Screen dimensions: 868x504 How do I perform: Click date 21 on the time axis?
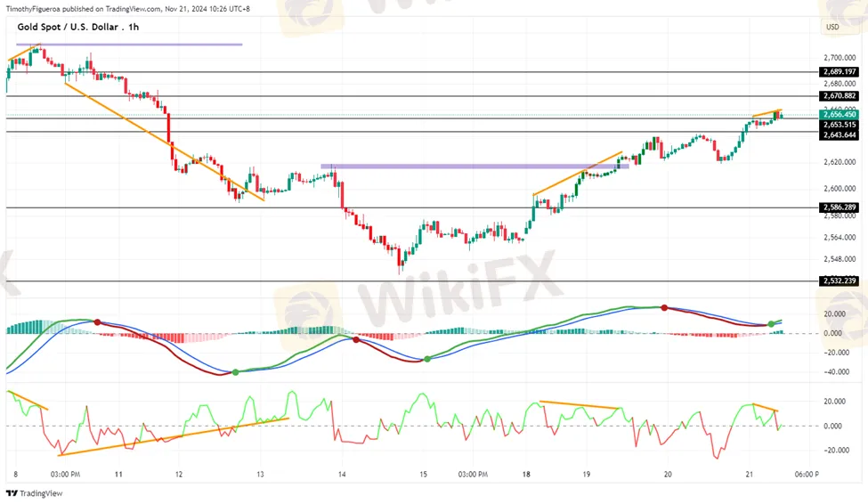[x=749, y=474]
